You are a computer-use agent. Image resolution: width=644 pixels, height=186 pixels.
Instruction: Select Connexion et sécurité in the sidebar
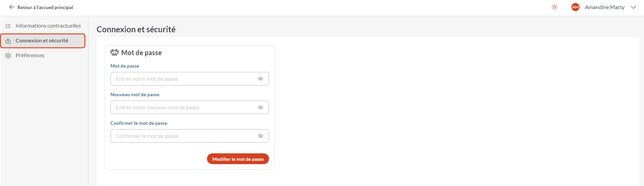(43, 41)
